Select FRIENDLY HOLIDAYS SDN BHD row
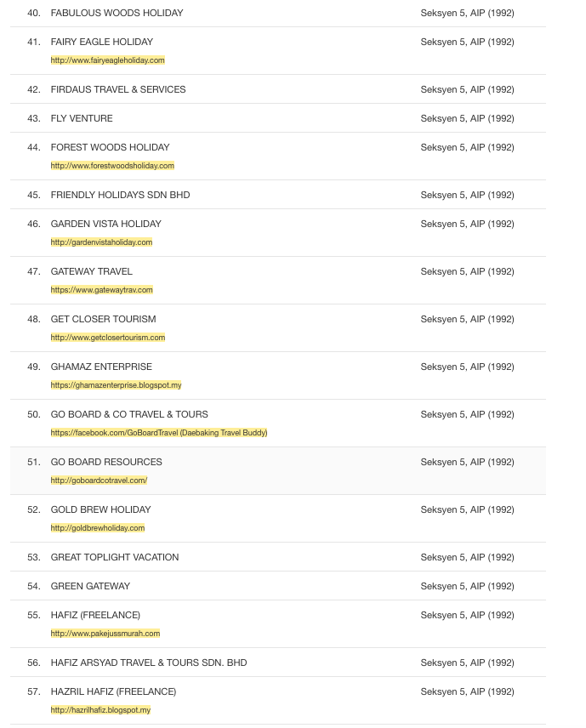586x728 pixels. coord(120,195)
